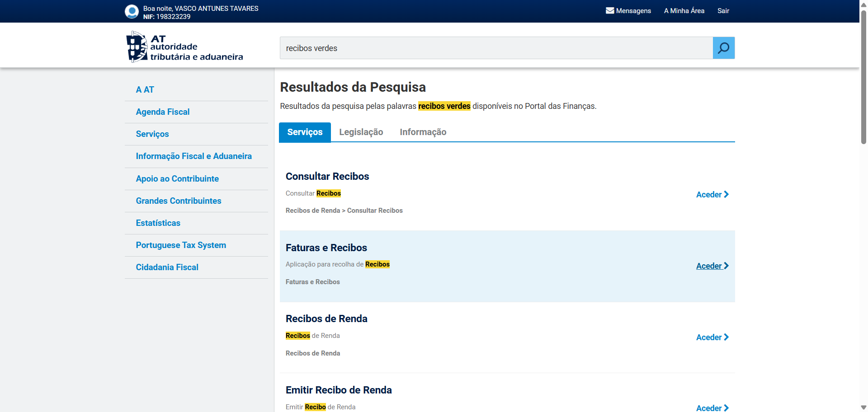Image resolution: width=868 pixels, height=412 pixels.
Task: Click the greeting 'Boa noite, VASCO ANTUNES TAVARES'
Action: 201,9
